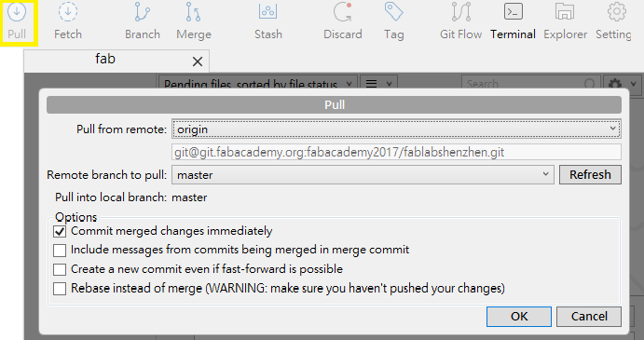Open the Merge tool

point(194,21)
